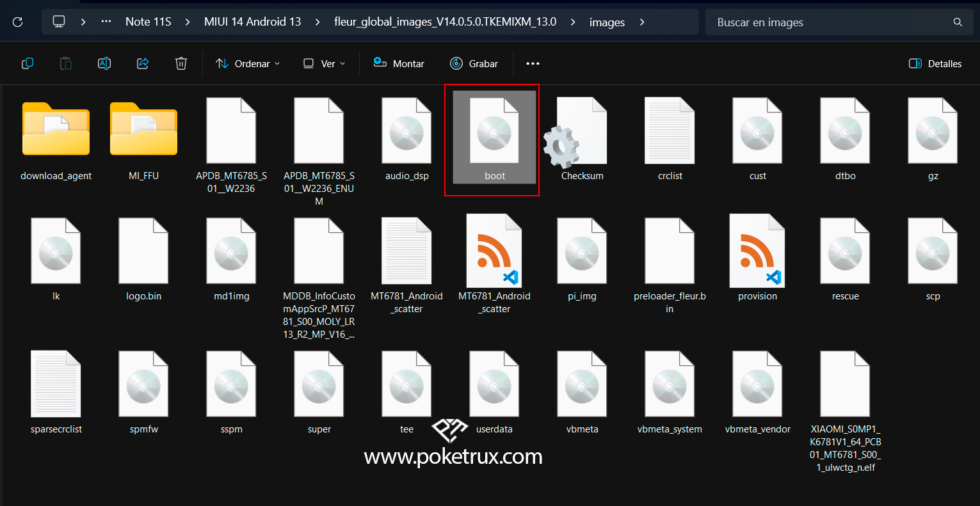Select the vbmeta image file

click(x=582, y=393)
